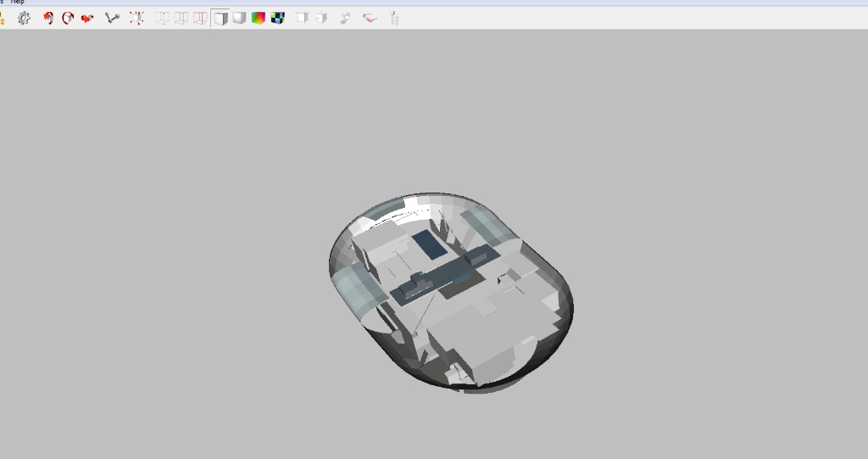The height and width of the screenshot is (459, 868).
Task: Toggle the checkered texture cube display
Action: coord(277,18)
